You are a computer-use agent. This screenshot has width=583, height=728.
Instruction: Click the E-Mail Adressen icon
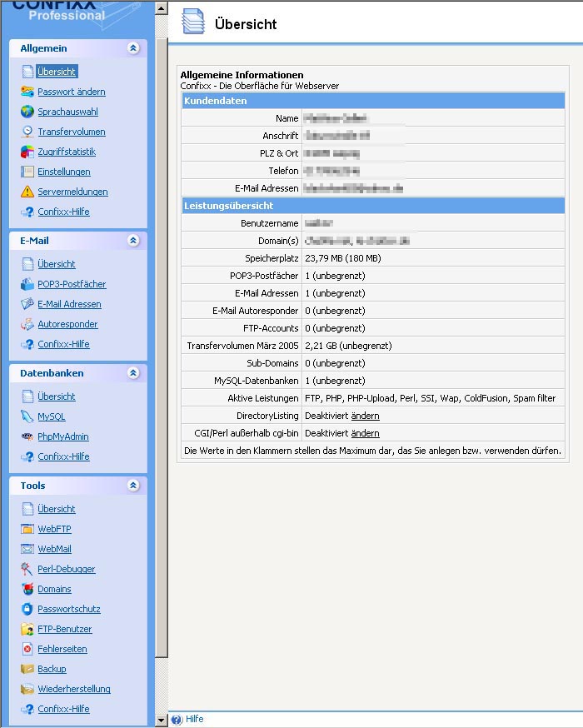(x=27, y=304)
